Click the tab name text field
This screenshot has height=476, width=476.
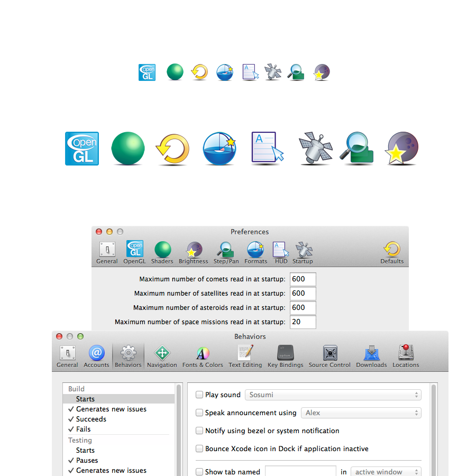pyautogui.click(x=300, y=471)
